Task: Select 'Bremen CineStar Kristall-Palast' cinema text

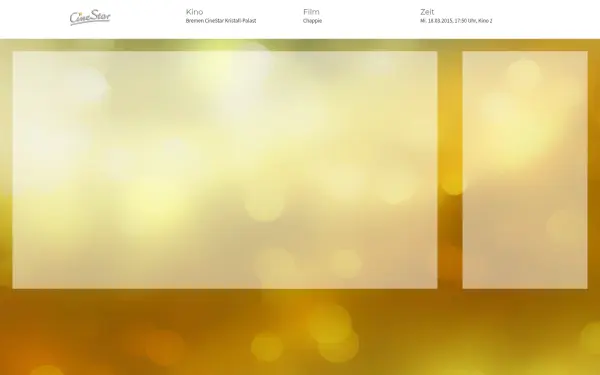Action: pos(221,21)
